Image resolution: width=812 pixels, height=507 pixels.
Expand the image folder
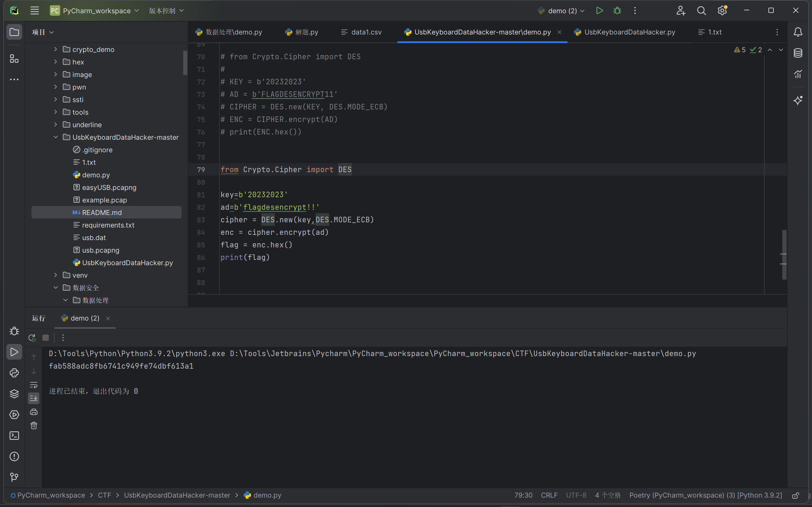[56, 74]
